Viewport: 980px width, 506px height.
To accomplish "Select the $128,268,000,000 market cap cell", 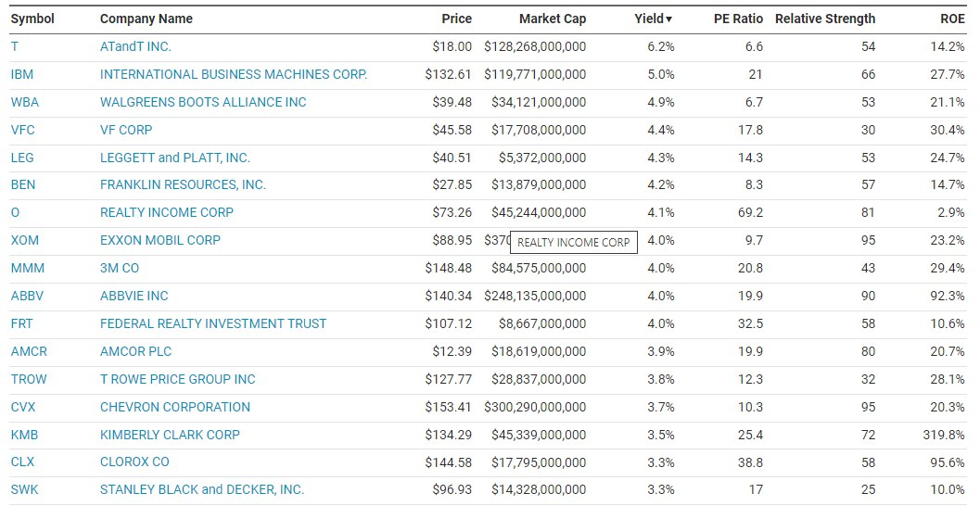I will click(535, 47).
